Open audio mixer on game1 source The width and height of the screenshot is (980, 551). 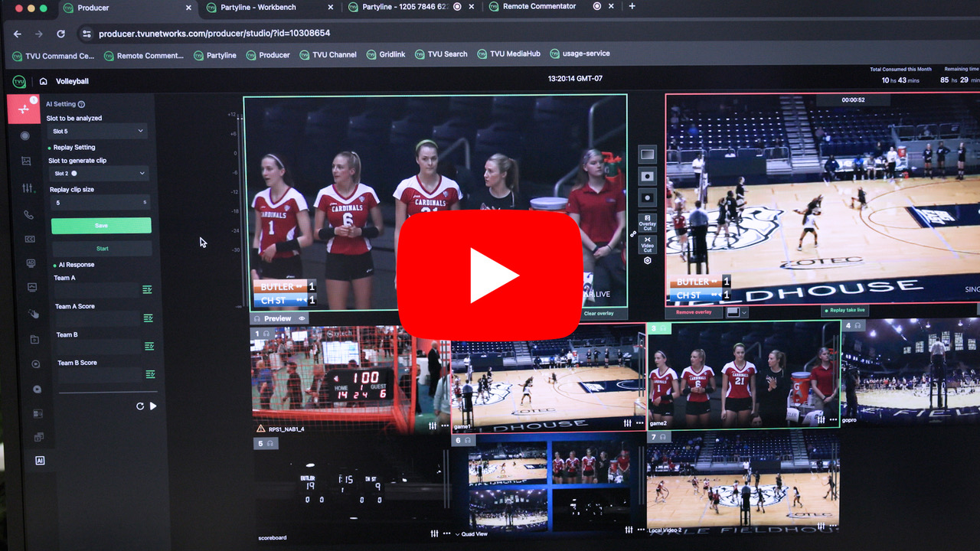point(627,423)
